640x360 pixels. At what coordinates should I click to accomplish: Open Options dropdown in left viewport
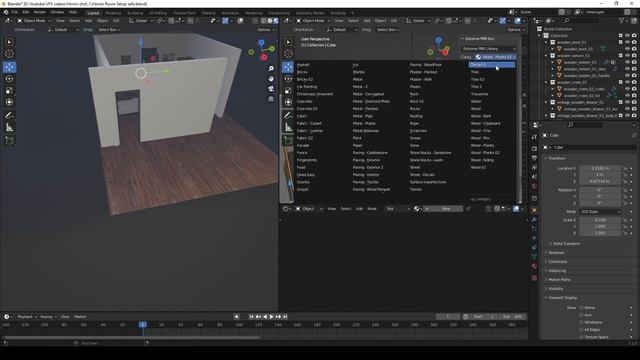pos(265,29)
